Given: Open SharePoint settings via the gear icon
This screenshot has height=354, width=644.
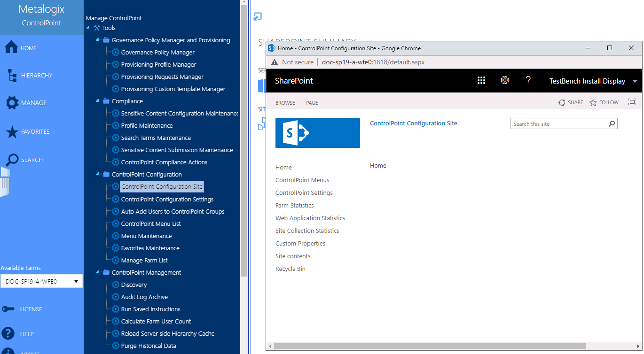Looking at the screenshot, I should 504,80.
